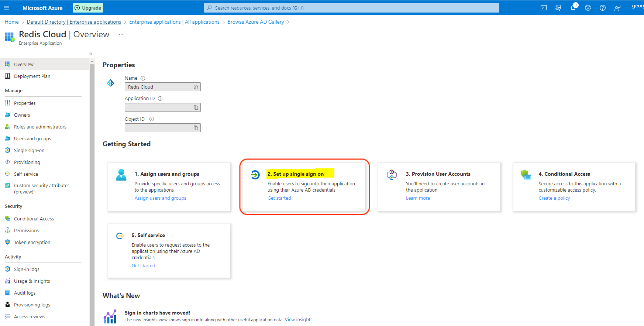Open the Cloud Shell icon in header

pyautogui.click(x=544, y=8)
